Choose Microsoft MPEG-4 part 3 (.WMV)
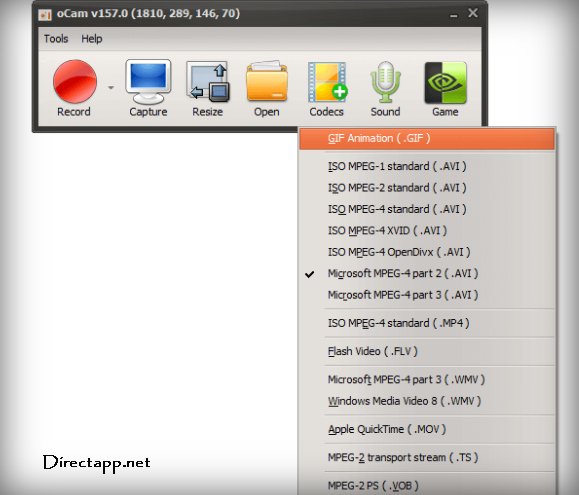The width and height of the screenshot is (579, 495). tap(427, 379)
